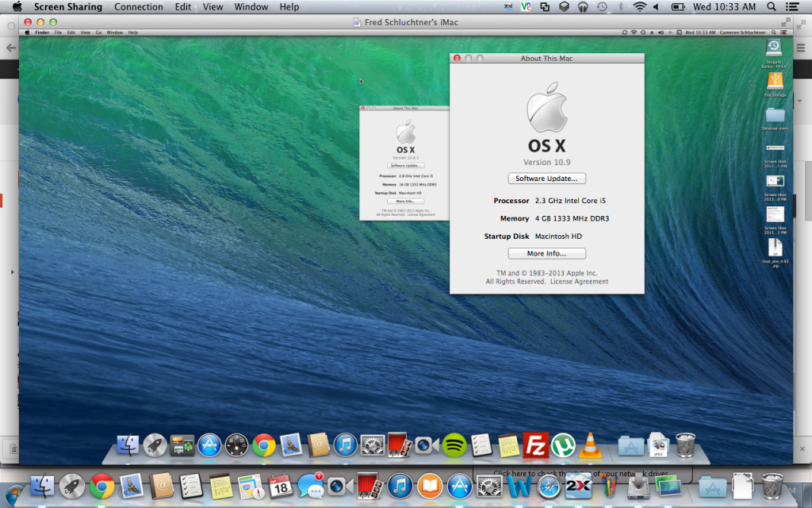The height and width of the screenshot is (508, 812).
Task: Open uTorrent in the remote dock
Action: click(x=563, y=445)
